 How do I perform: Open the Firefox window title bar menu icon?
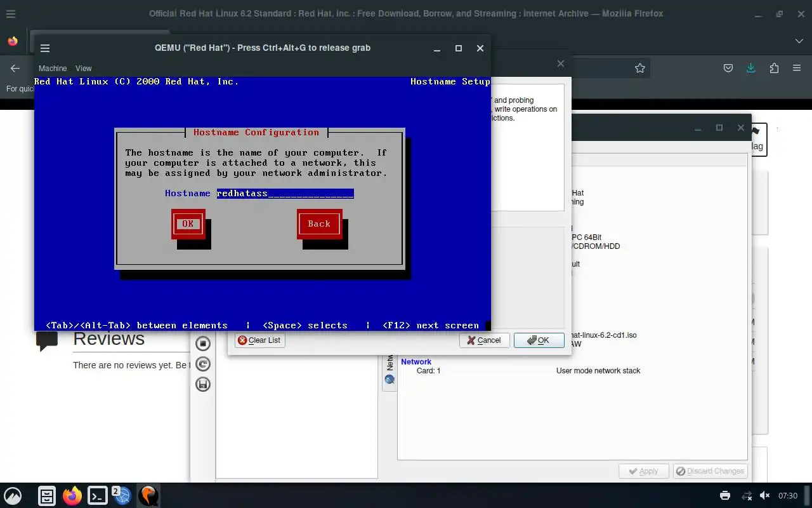point(10,13)
